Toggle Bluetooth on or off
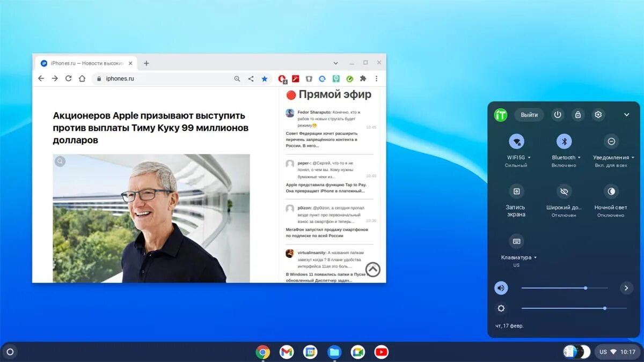644x362 pixels. 564,142
